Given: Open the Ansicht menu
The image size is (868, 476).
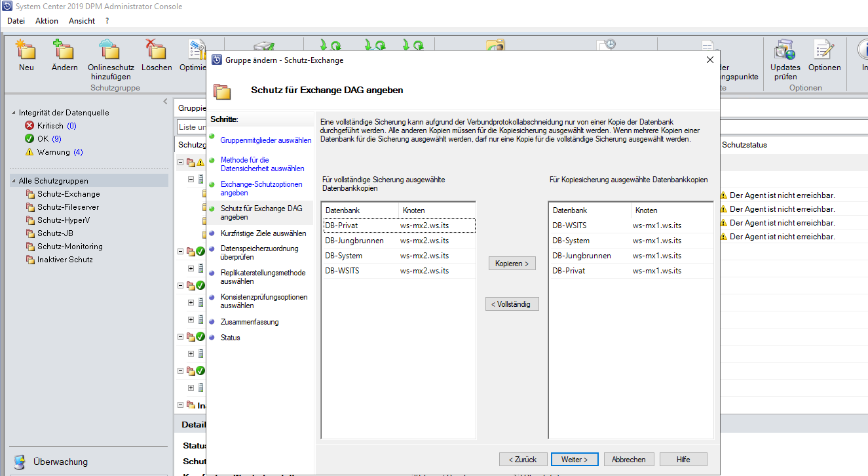Looking at the screenshot, I should [x=82, y=21].
